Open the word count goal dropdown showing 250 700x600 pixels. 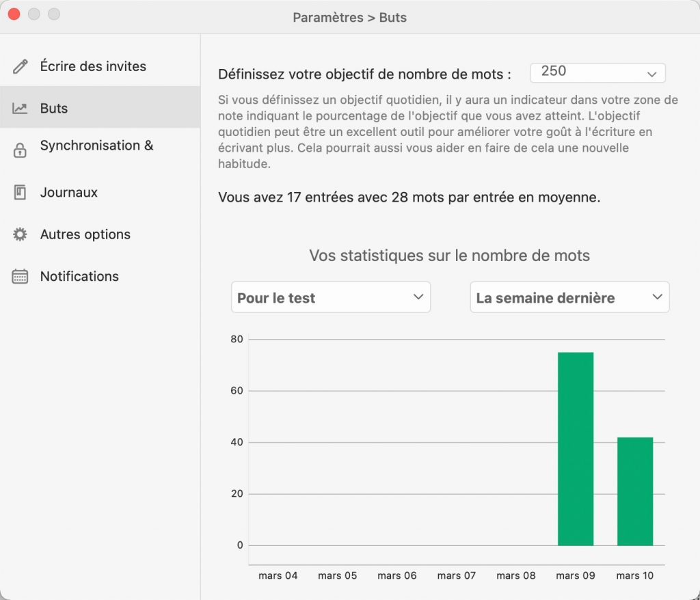click(x=597, y=72)
